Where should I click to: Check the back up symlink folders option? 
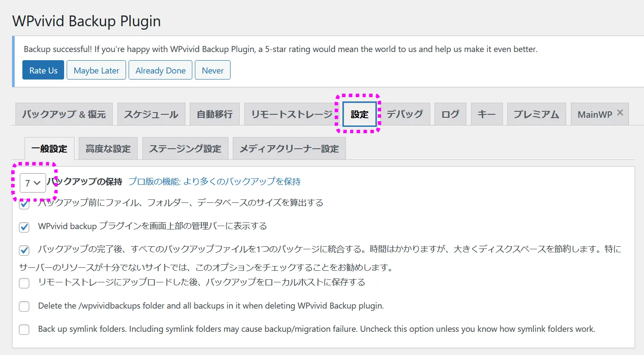[25, 330]
